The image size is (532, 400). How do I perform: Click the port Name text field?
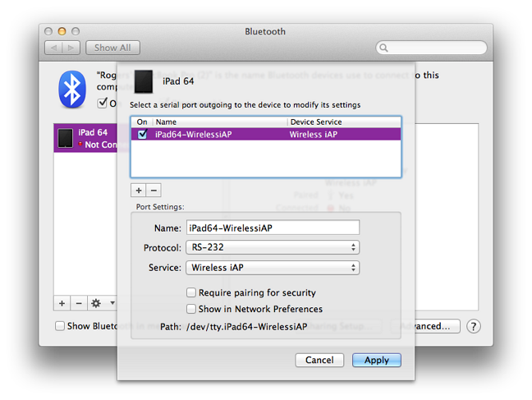click(273, 228)
